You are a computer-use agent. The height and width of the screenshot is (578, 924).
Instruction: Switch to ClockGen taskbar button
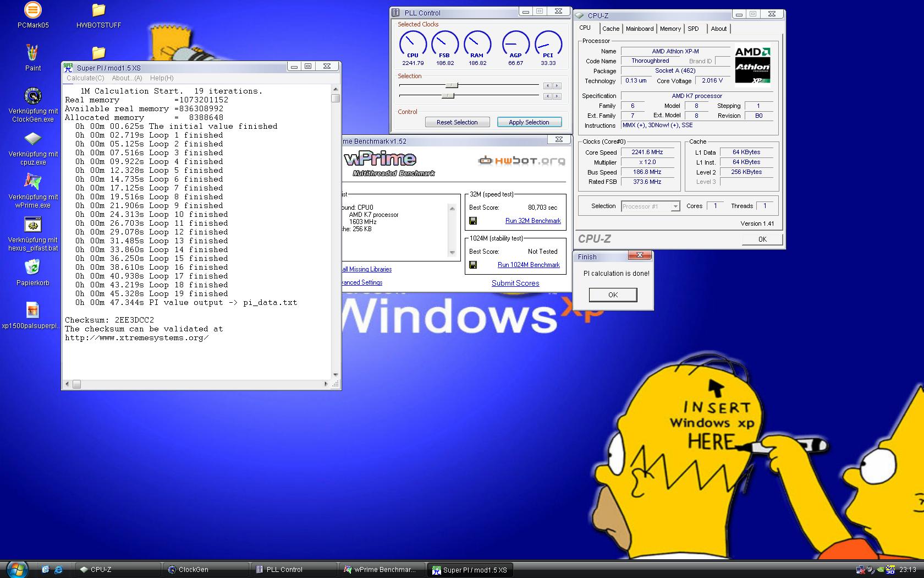(x=206, y=570)
